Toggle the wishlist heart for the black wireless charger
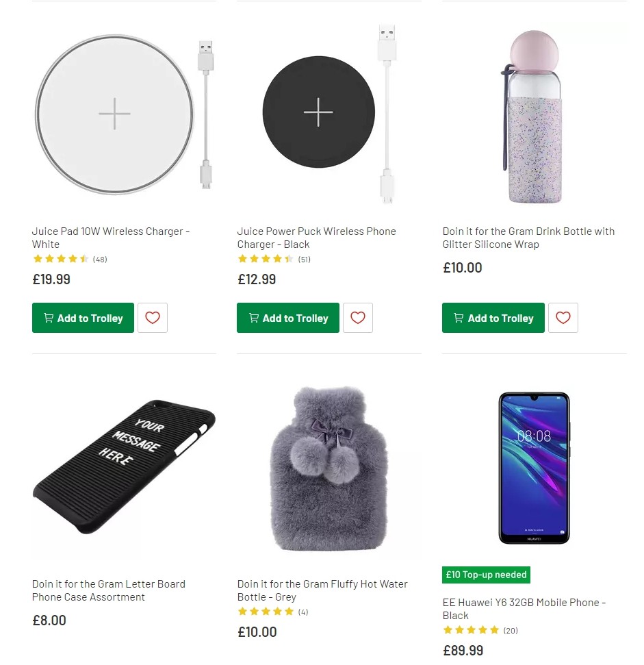The image size is (644, 665). click(357, 318)
